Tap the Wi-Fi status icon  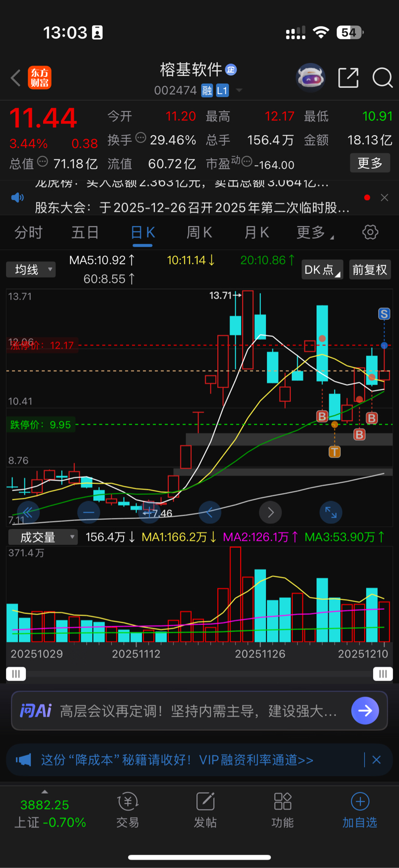pyautogui.click(x=321, y=33)
